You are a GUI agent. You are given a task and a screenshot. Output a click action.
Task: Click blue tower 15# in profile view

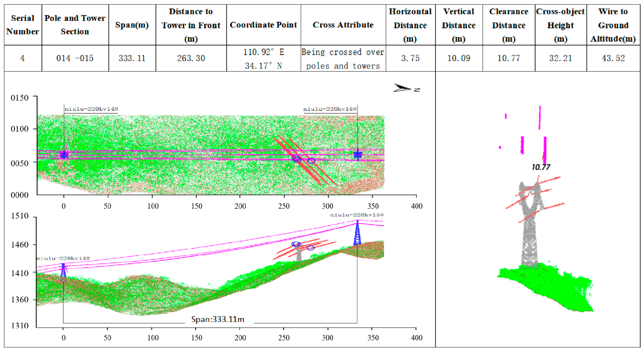click(357, 233)
